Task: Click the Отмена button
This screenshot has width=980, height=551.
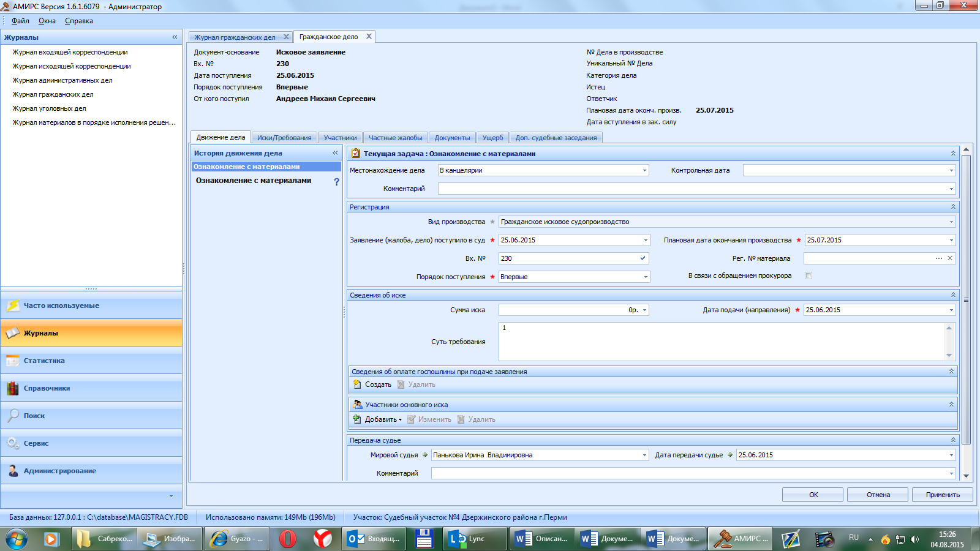Action: pyautogui.click(x=878, y=495)
